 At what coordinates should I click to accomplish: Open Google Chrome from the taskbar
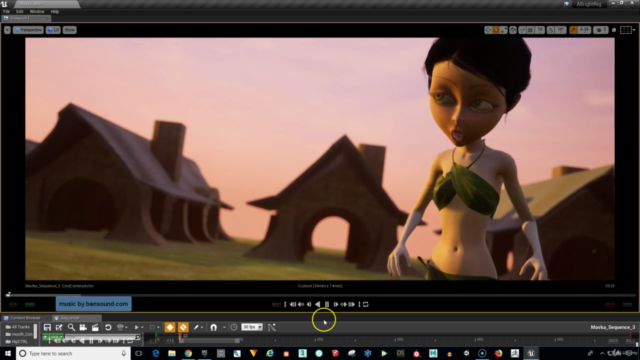click(x=188, y=353)
